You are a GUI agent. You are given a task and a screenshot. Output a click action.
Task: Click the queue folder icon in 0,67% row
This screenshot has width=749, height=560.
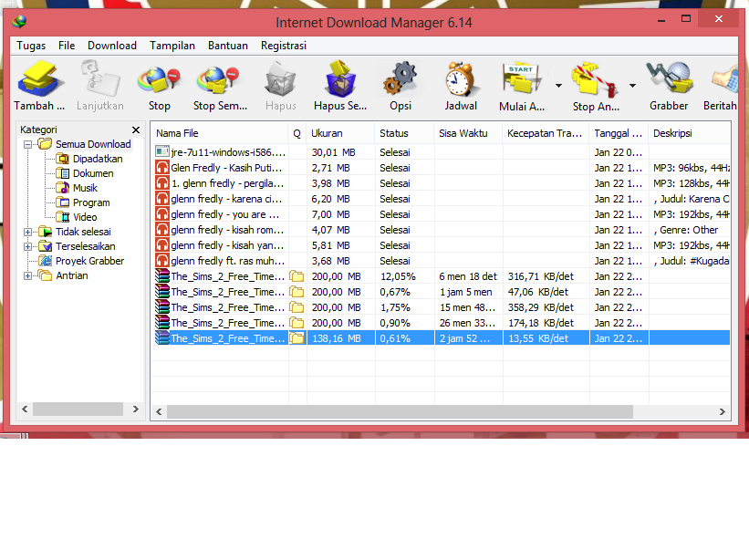[296, 292]
